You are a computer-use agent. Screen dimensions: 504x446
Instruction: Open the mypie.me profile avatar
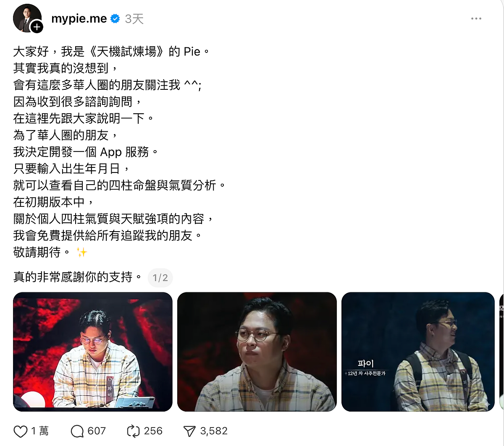[x=27, y=18]
